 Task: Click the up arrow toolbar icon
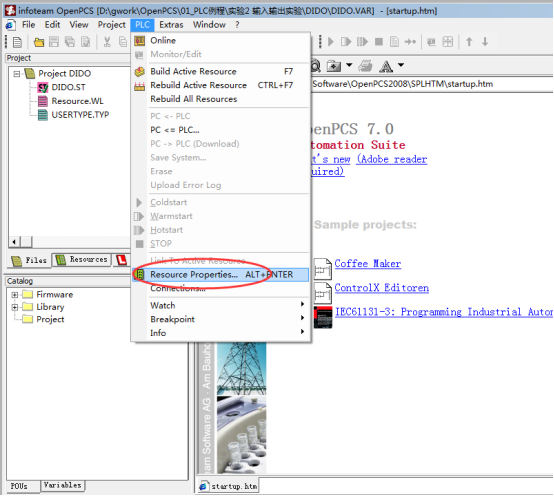click(469, 42)
